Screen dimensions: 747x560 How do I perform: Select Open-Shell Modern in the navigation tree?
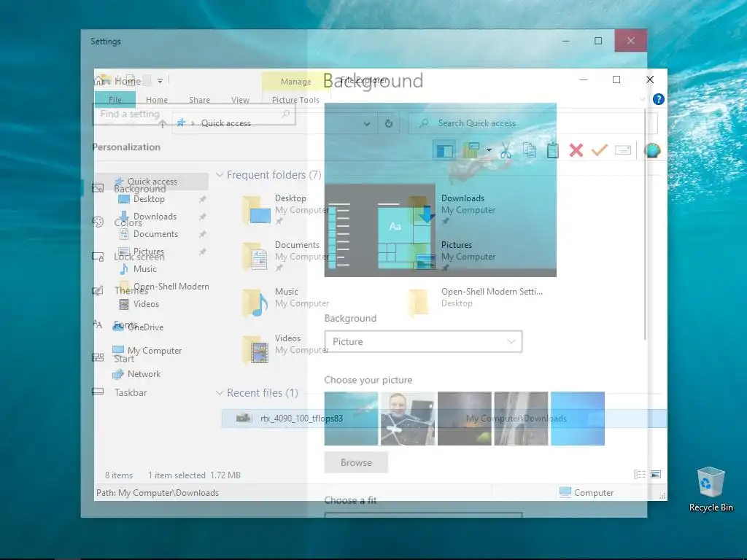[164, 286]
